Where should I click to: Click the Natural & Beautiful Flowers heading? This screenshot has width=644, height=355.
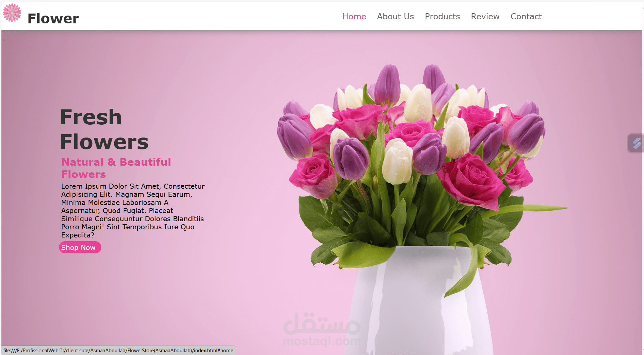[116, 168]
